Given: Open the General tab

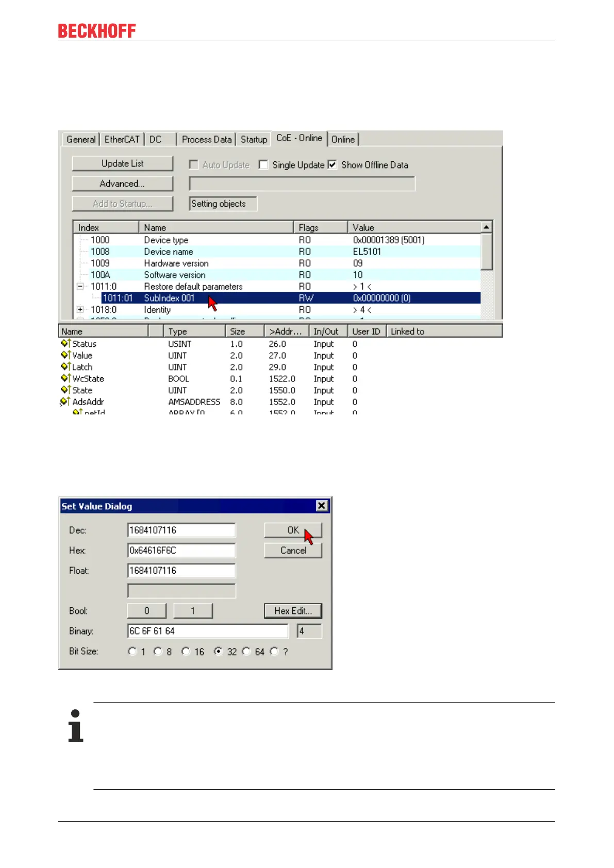Looking at the screenshot, I should point(81,139).
